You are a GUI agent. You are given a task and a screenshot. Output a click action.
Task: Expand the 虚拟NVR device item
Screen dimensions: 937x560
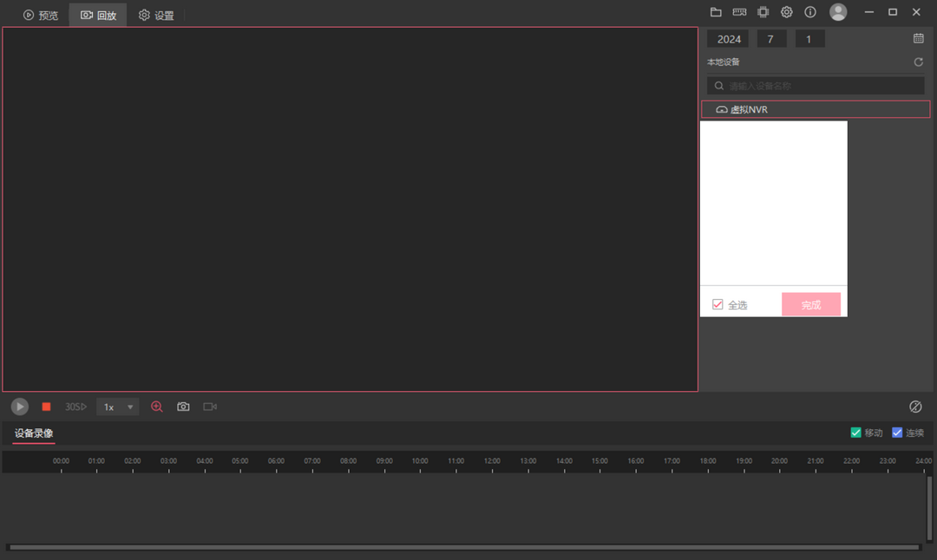(x=816, y=109)
